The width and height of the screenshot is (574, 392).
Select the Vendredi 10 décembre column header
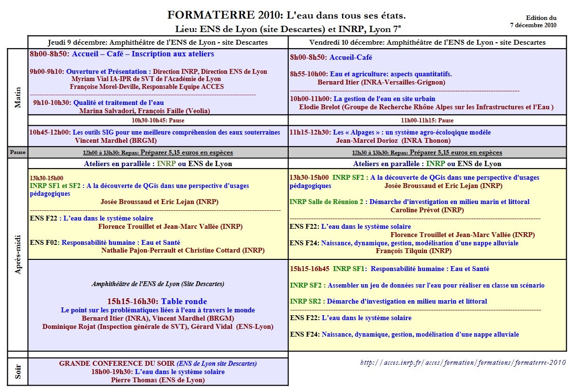click(x=427, y=42)
